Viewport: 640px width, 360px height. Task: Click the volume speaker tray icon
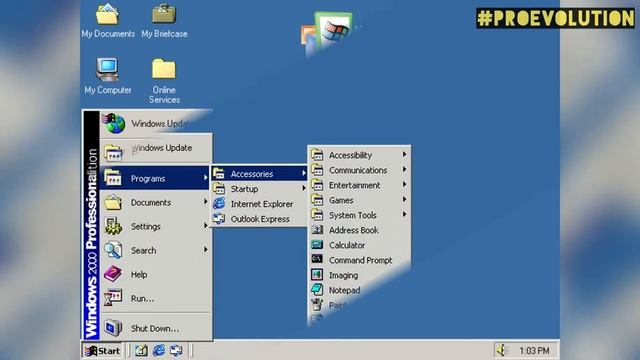[501, 350]
